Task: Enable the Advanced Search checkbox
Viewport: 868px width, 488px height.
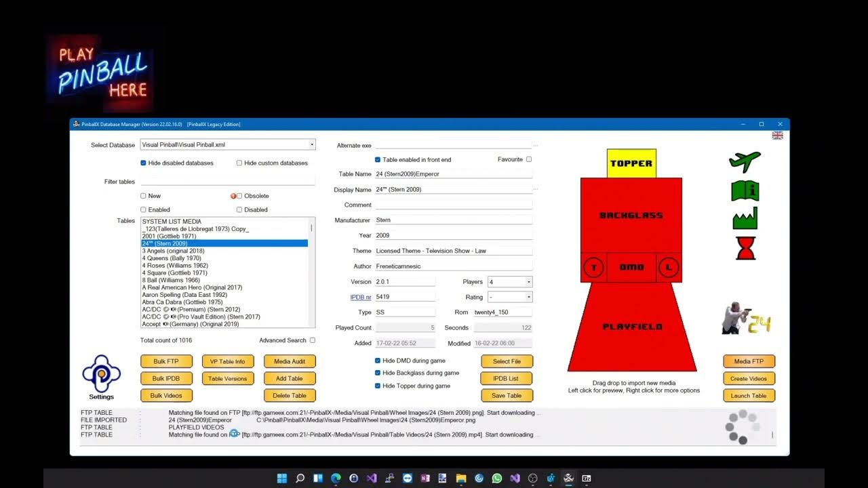Action: [312, 340]
